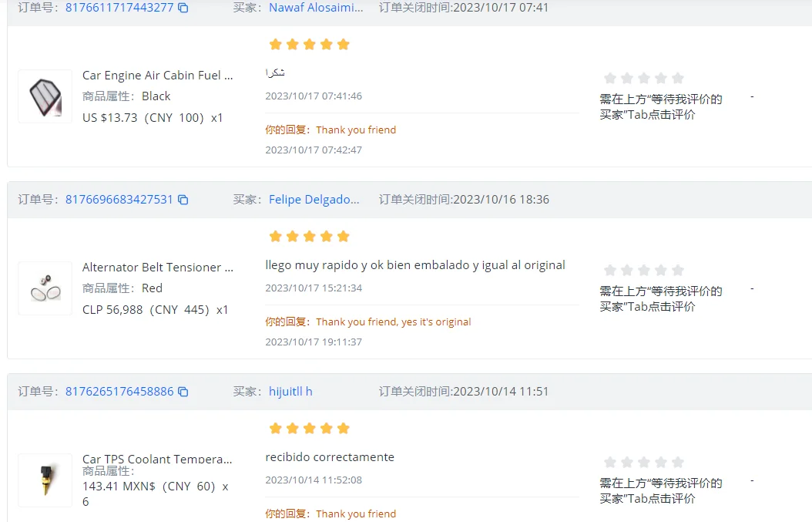Open buyer hijuitll h profile
812x522 pixels.
tap(290, 392)
